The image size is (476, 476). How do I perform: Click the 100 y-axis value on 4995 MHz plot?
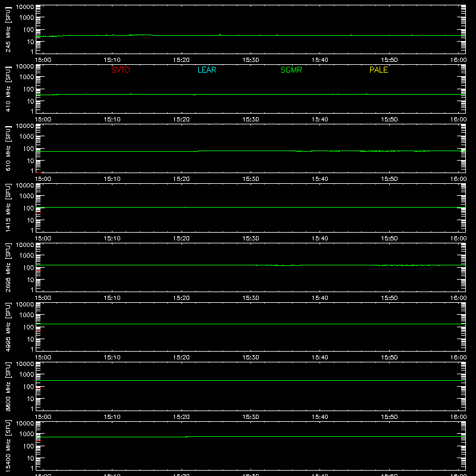pyautogui.click(x=29, y=327)
